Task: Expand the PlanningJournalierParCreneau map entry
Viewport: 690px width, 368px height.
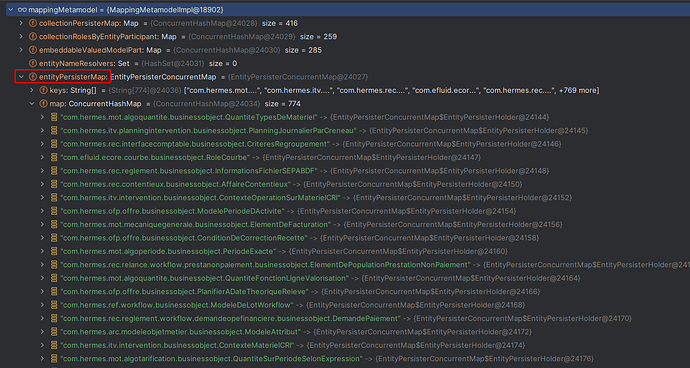Action: click(43, 131)
